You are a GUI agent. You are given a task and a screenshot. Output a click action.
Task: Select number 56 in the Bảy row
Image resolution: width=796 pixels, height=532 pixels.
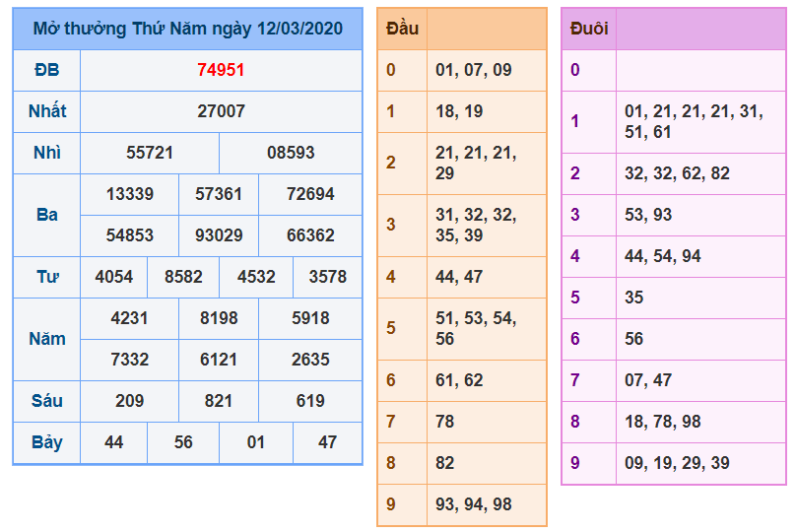183,442
